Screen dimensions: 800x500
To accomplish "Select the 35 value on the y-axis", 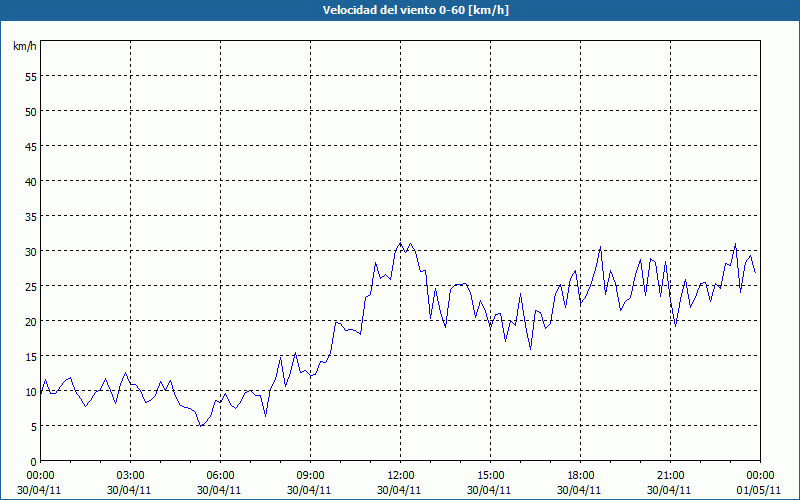I will pyautogui.click(x=31, y=216).
